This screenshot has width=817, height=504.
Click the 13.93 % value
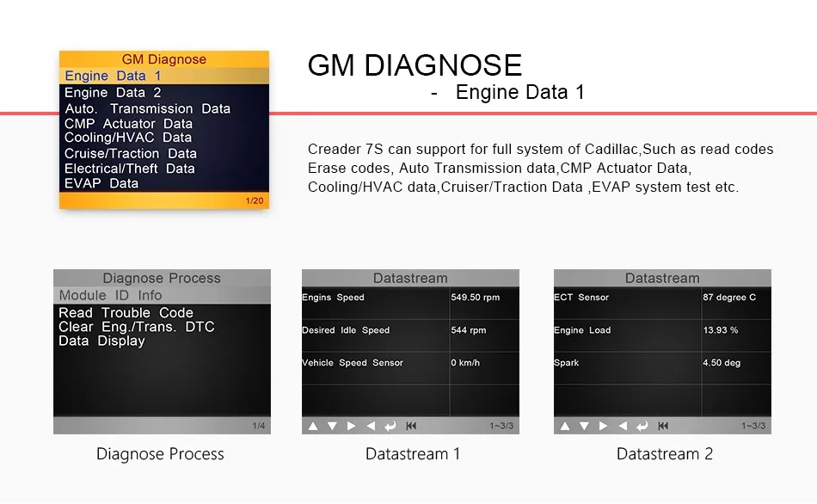tap(721, 330)
